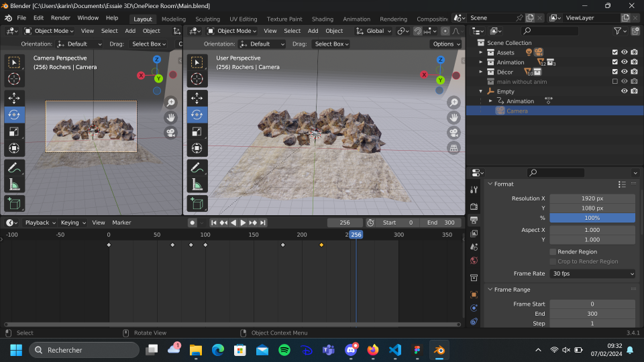Click the Options button in viewport header

(446, 44)
